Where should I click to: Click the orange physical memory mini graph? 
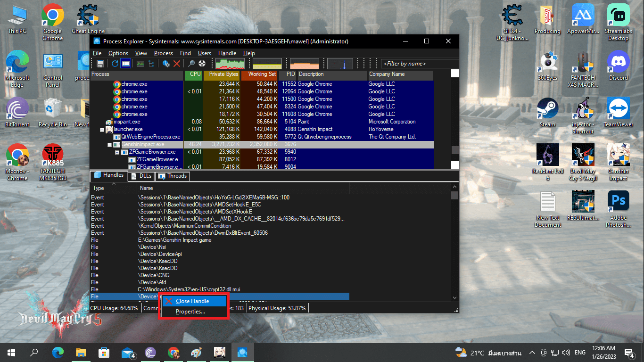click(305, 64)
